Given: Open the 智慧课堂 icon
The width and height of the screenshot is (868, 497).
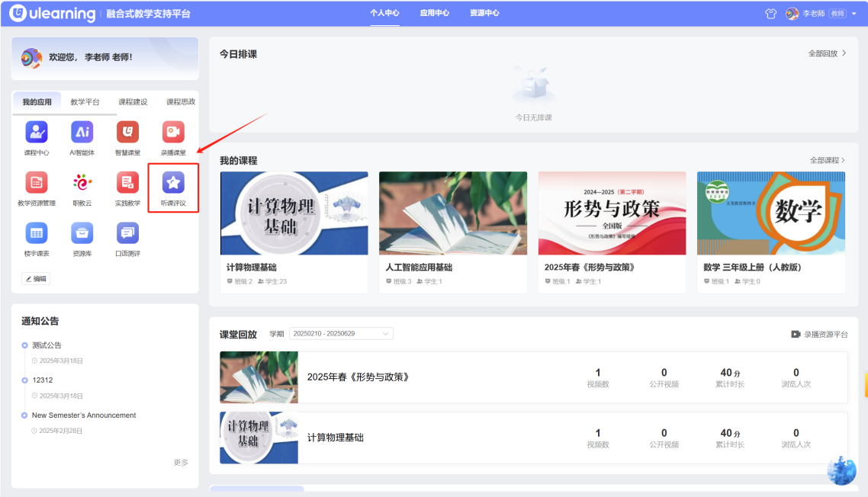Looking at the screenshot, I should click(x=127, y=132).
